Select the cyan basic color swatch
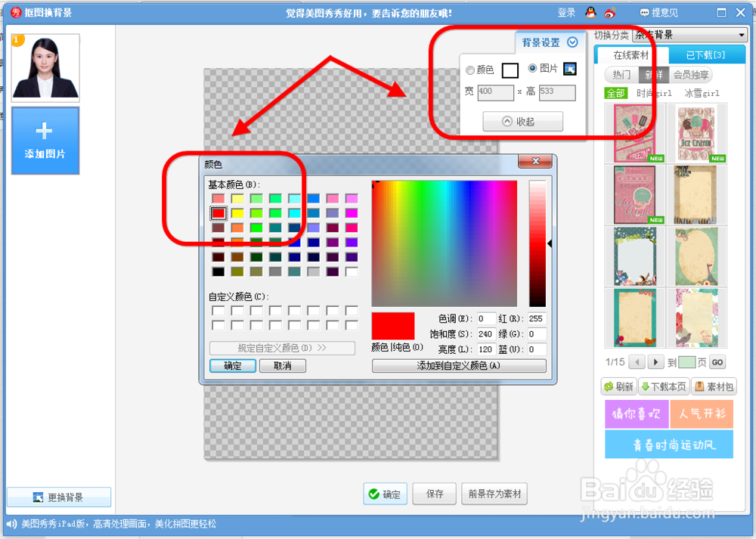Image resolution: width=756 pixels, height=539 pixels. point(295,213)
